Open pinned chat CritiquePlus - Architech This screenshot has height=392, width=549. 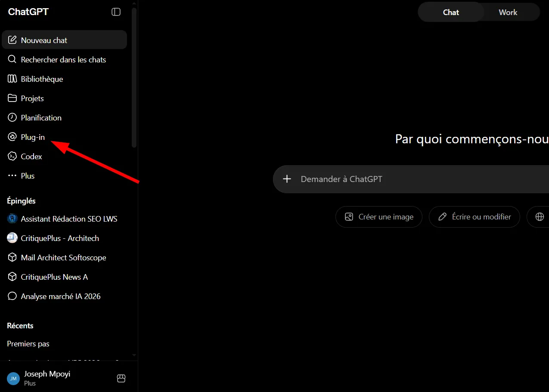coord(64,238)
